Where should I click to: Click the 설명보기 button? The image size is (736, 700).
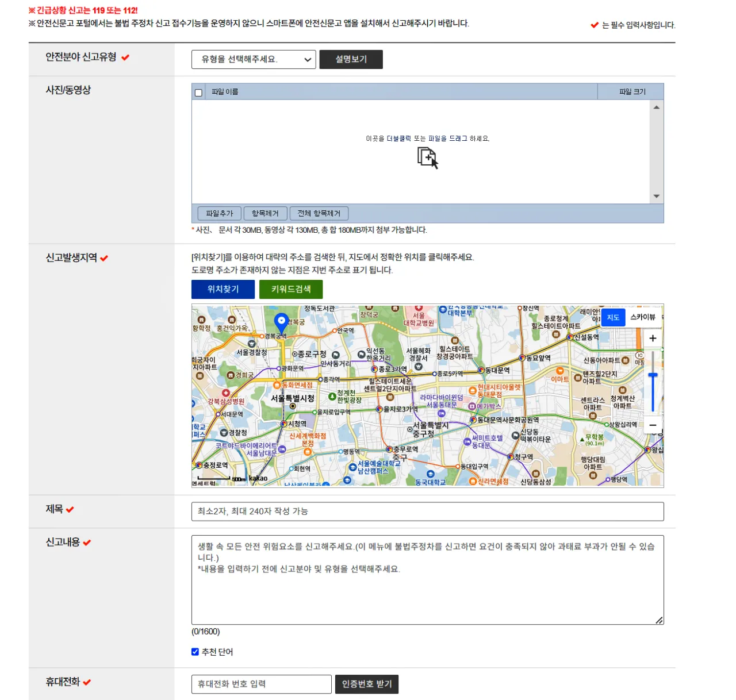[x=351, y=59]
